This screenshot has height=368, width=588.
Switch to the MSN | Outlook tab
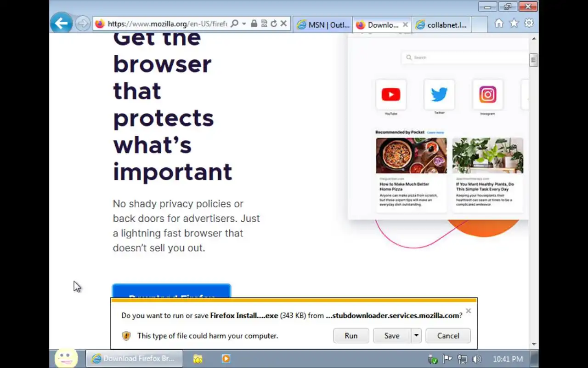pyautogui.click(x=323, y=25)
